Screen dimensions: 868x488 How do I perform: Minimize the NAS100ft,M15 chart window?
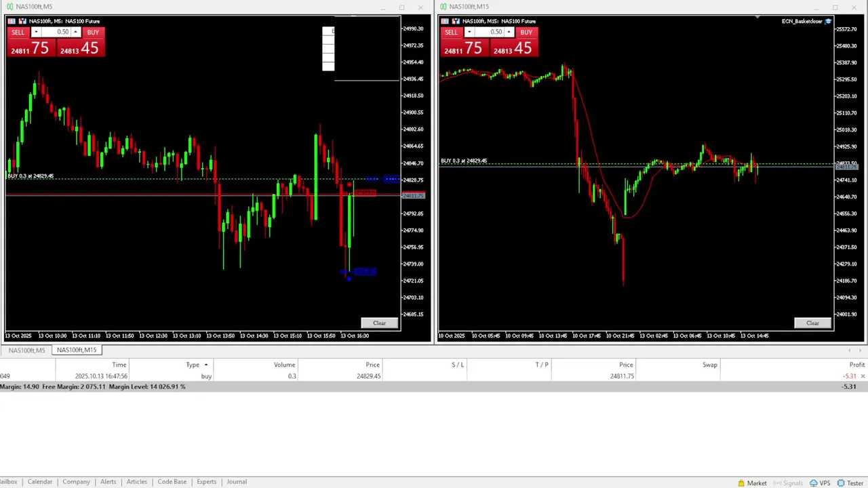point(816,7)
